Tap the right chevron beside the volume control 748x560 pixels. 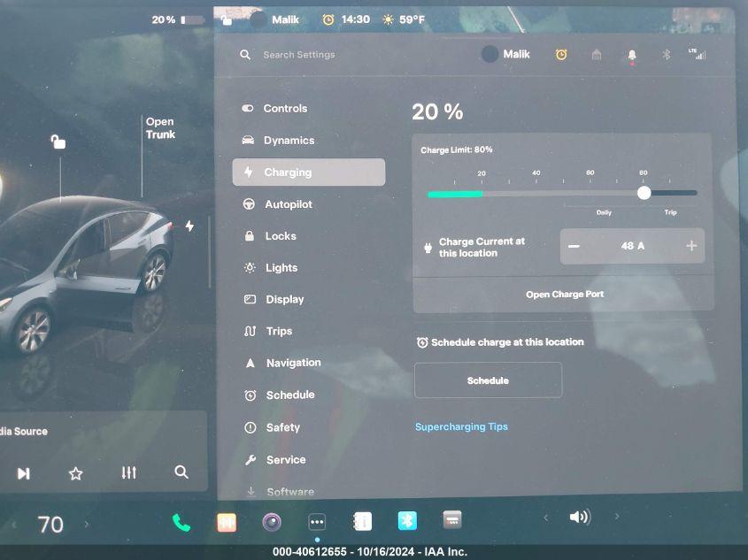(615, 518)
